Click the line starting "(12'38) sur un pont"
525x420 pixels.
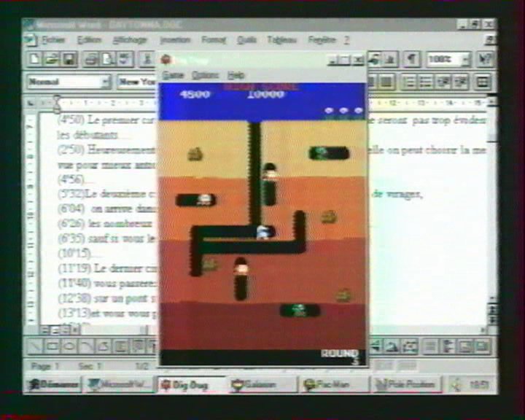(107, 297)
